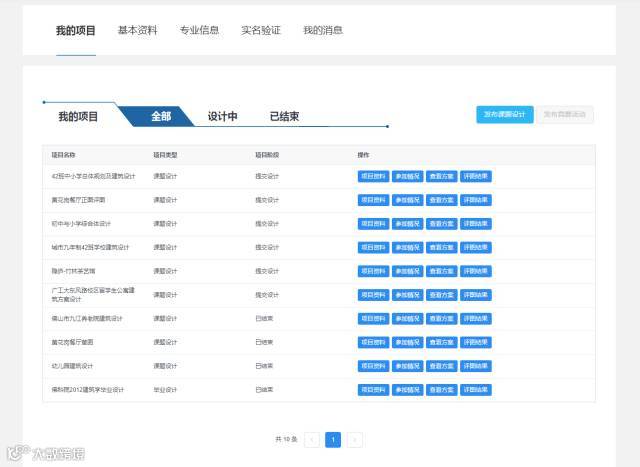Switch to the 基本资料 tab
The height and width of the screenshot is (467, 640).
[138, 30]
